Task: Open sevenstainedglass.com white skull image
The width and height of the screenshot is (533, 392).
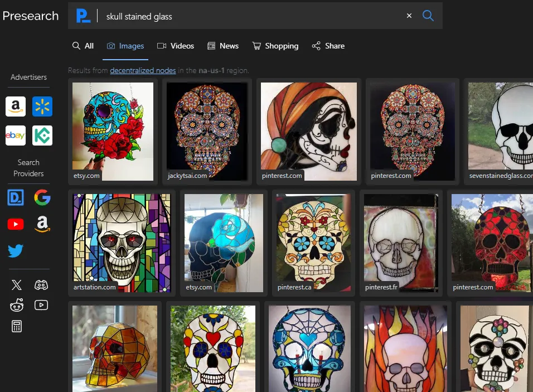Action: coord(500,132)
